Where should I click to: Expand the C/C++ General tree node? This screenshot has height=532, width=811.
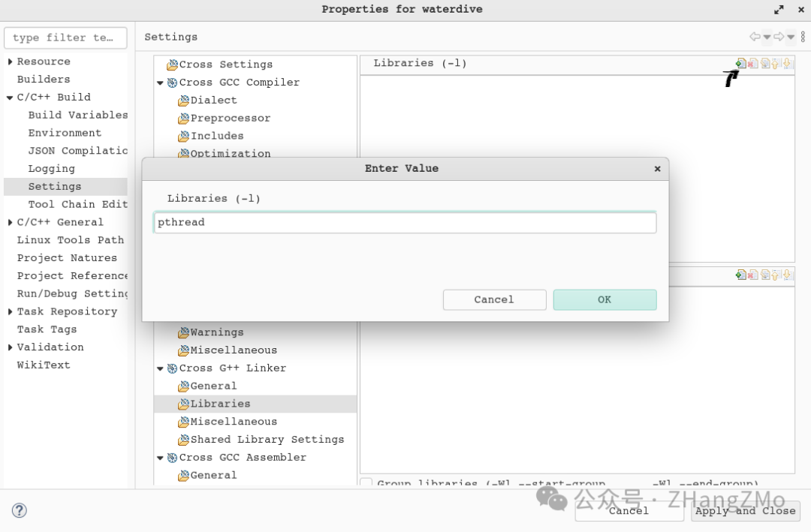[x=10, y=222]
